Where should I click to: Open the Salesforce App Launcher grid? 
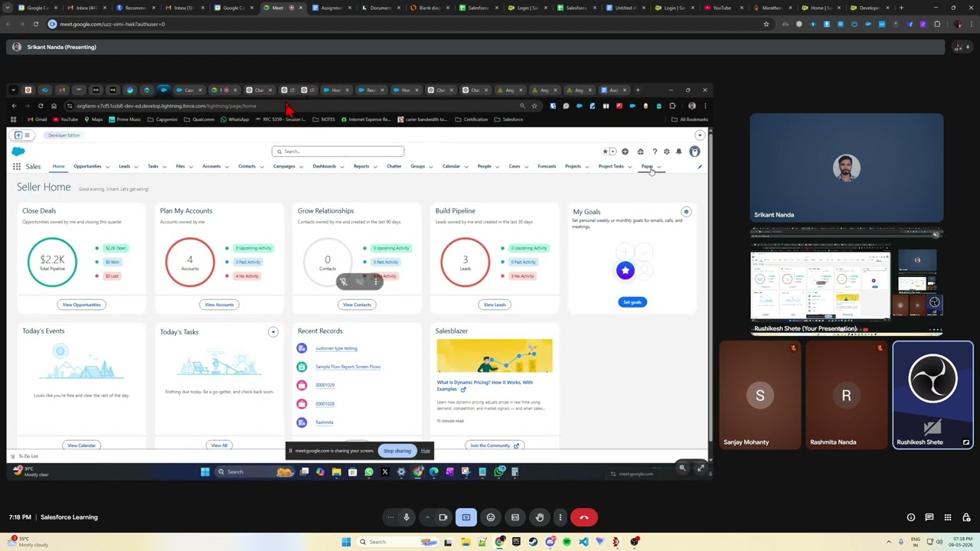[x=17, y=166]
